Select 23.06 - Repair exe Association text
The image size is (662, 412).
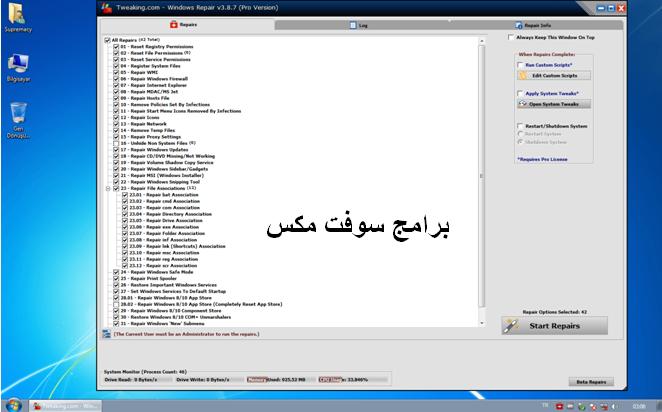164,227
